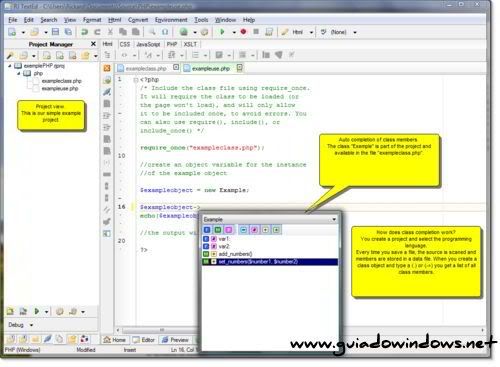500x367 pixels.
Task: Click the Undo arrow icon
Action: click(x=85, y=32)
